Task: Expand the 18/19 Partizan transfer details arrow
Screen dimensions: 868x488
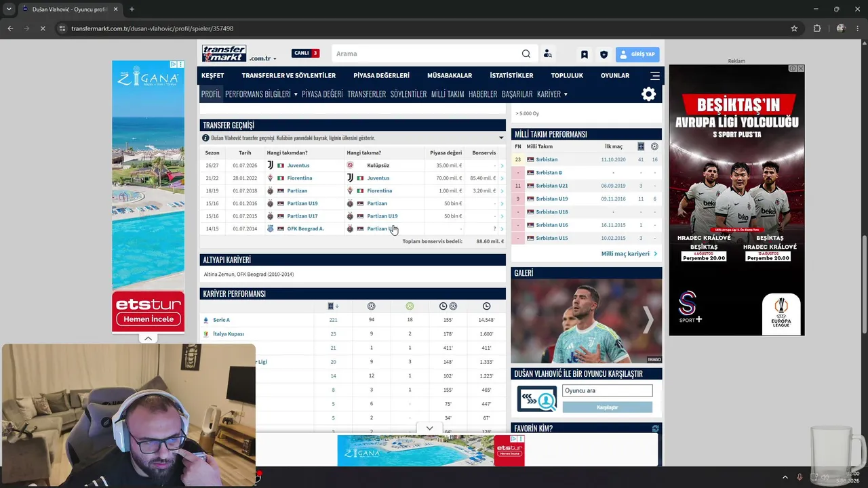Action: point(502,191)
